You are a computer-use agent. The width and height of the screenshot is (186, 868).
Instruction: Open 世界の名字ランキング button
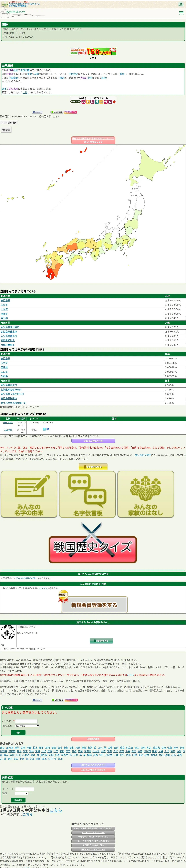click(93, 849)
